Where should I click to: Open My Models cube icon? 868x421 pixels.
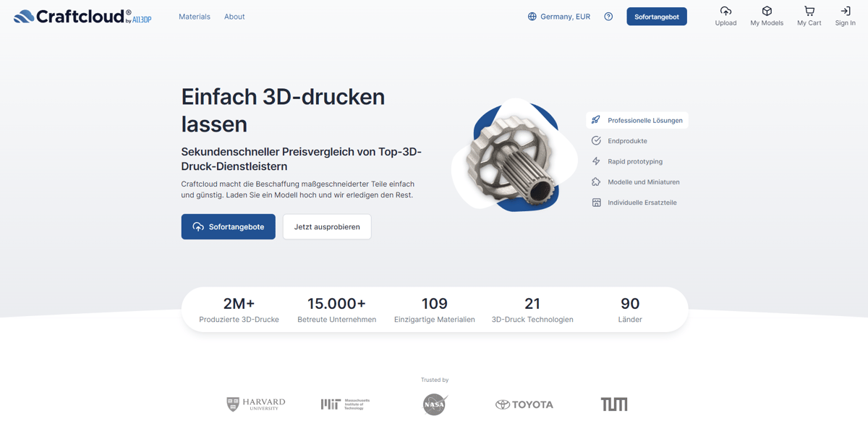(x=767, y=11)
